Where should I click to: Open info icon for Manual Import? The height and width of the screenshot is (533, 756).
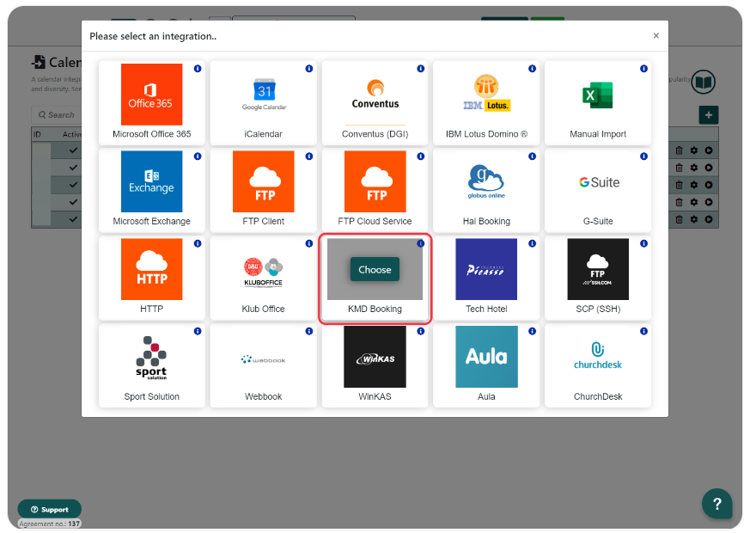point(643,69)
